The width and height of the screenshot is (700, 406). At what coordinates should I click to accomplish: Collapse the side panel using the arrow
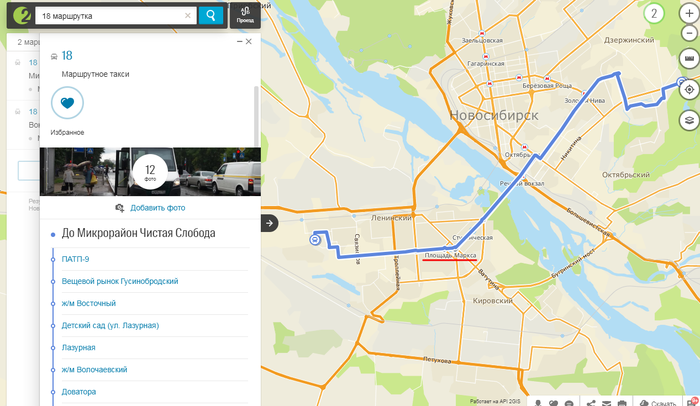click(x=267, y=222)
